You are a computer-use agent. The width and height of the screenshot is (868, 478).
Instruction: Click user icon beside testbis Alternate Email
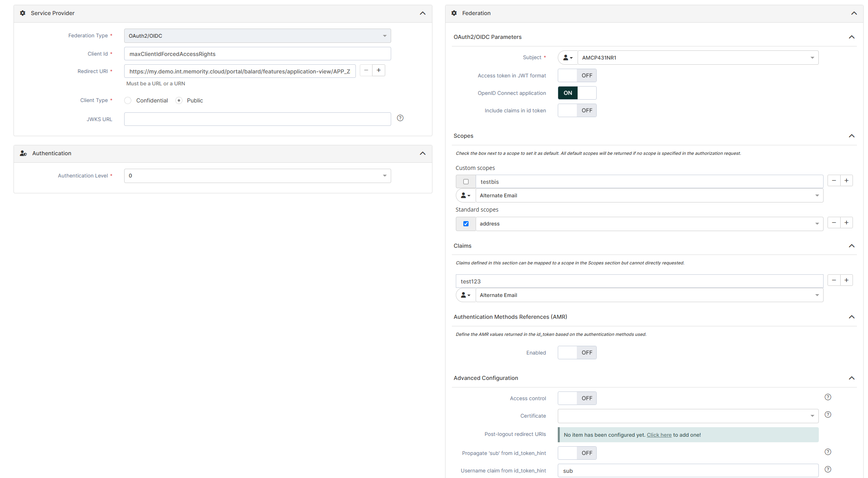[x=466, y=195]
